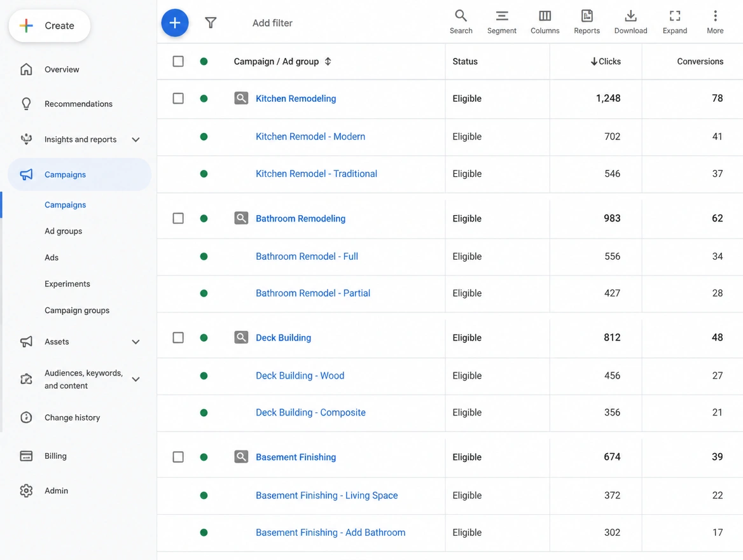Open the Deck Building - Composite ad group
The width and height of the screenshot is (743, 560).
click(x=311, y=412)
